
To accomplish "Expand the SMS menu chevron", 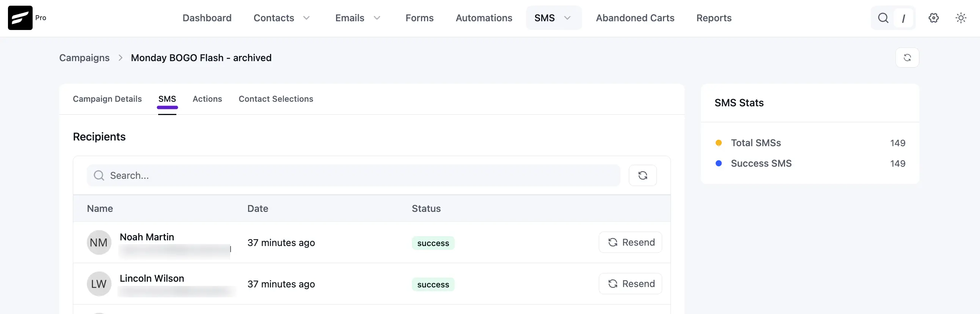I will point(567,18).
